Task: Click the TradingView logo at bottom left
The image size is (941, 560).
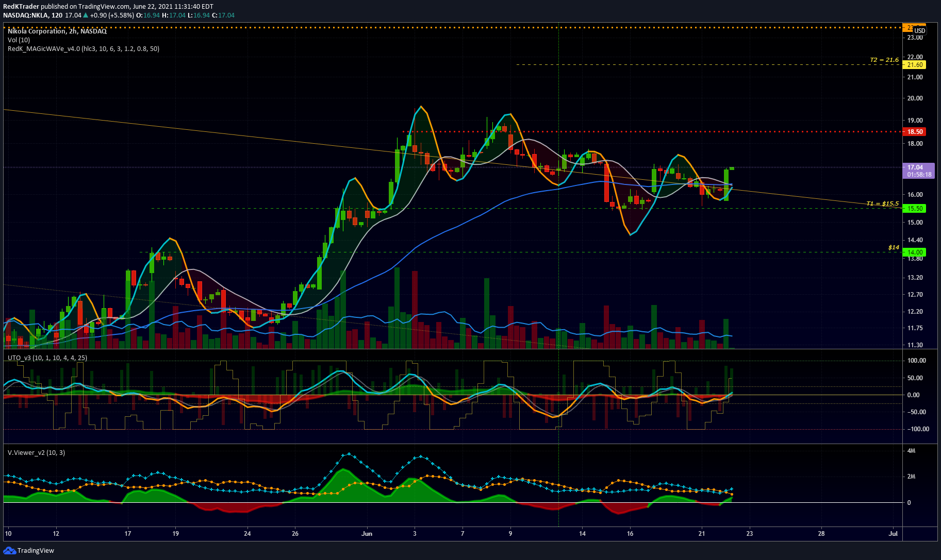Action: coord(29,550)
